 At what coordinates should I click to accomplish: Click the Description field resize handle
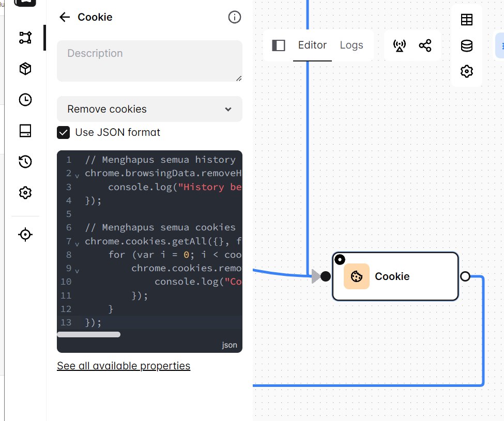click(239, 79)
